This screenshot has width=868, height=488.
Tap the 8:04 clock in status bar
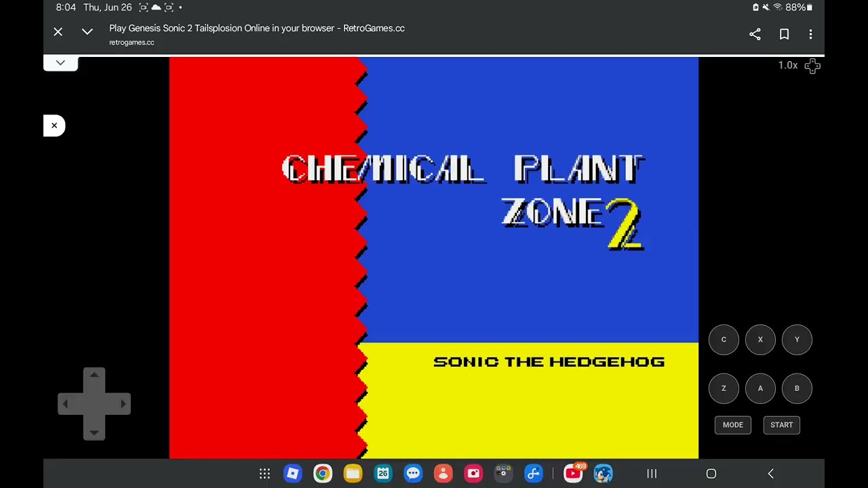point(66,7)
